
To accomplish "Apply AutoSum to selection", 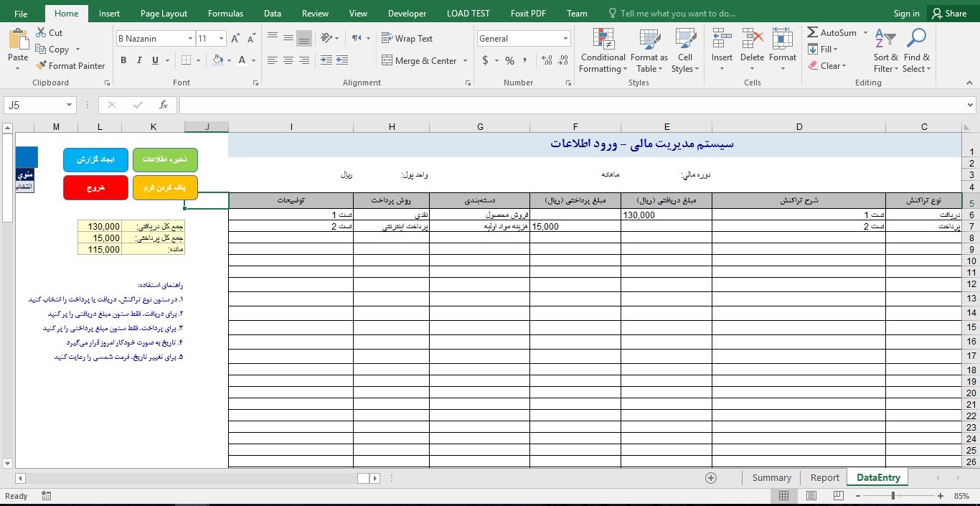I will pos(832,32).
